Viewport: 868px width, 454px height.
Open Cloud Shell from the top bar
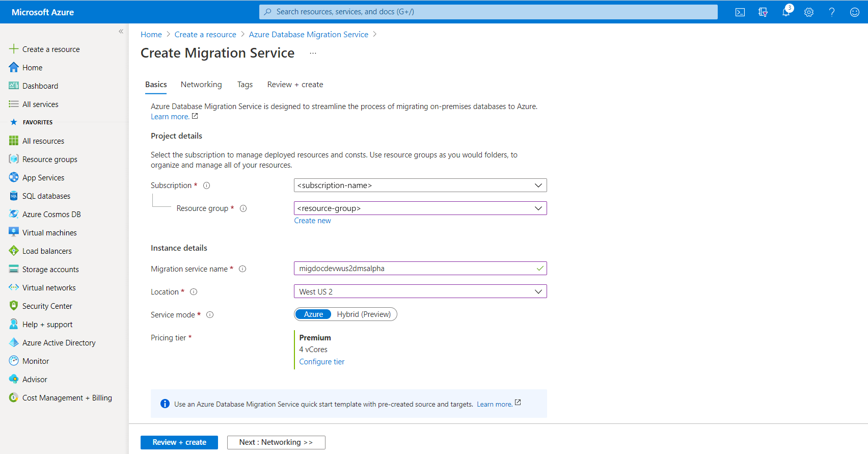point(740,12)
